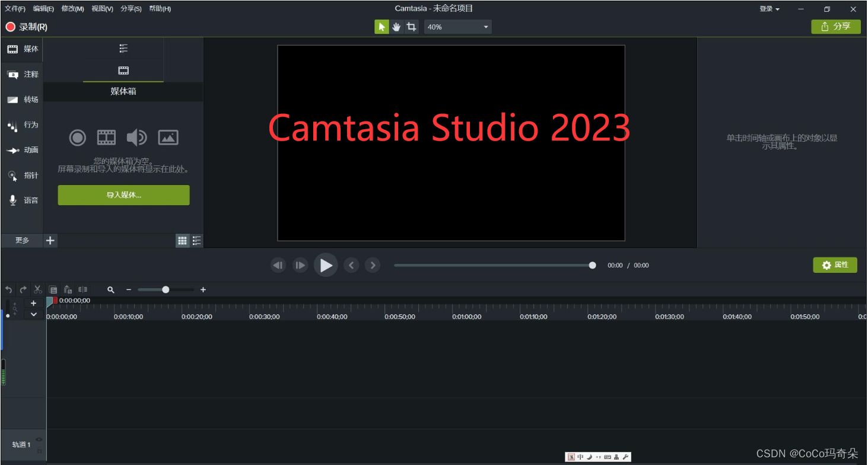Image resolution: width=868 pixels, height=465 pixels.
Task: Click the split clip icon
Action: pyautogui.click(x=82, y=289)
